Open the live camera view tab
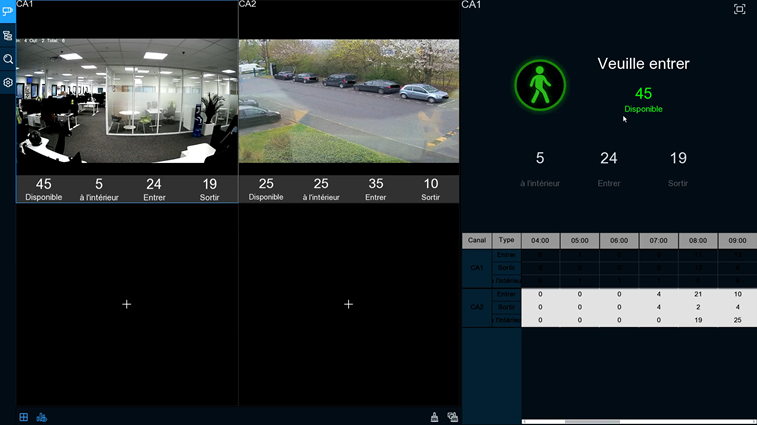The height and width of the screenshot is (425, 757). (8, 11)
